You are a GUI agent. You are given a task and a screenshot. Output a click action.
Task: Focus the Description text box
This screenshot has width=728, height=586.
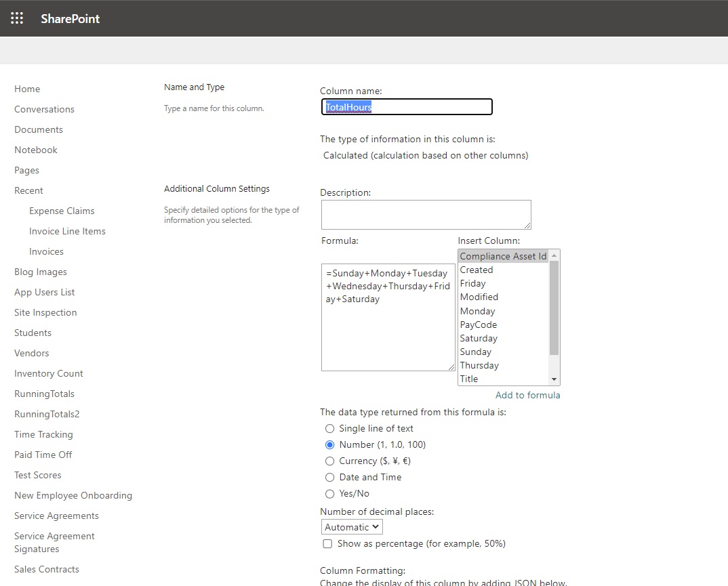(426, 214)
